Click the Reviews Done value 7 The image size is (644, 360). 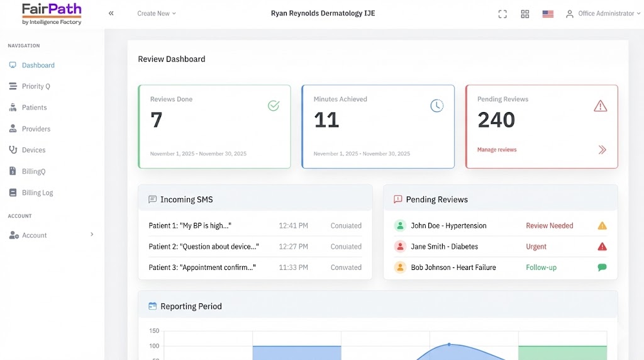coord(157,120)
